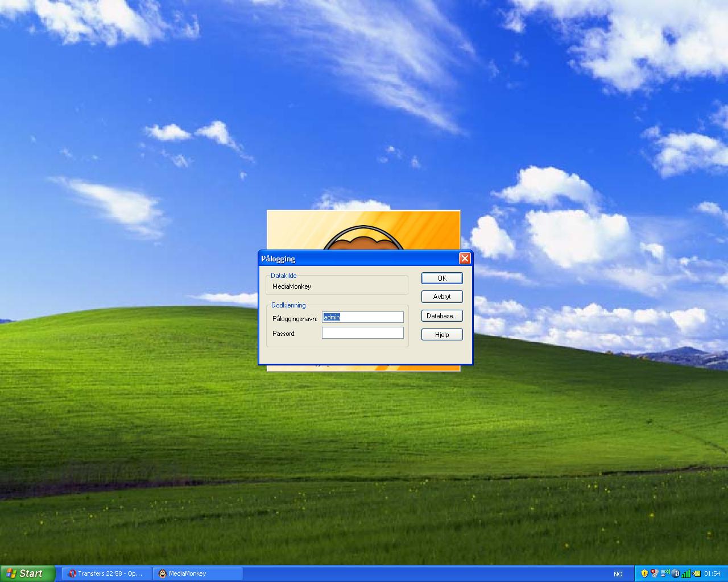
Task: Click the yellow security shield tray icon
Action: pos(644,573)
